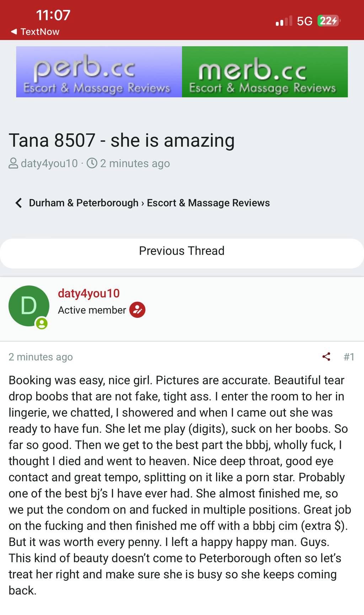Open Escort & Massage Reviews breadcrumb
Image resolution: width=364 pixels, height=615 pixels.
pos(208,203)
